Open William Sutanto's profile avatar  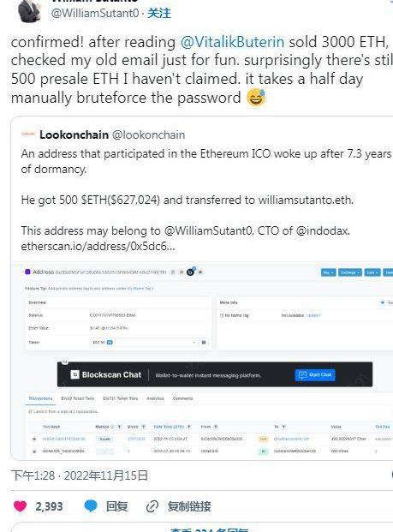click(29, 11)
